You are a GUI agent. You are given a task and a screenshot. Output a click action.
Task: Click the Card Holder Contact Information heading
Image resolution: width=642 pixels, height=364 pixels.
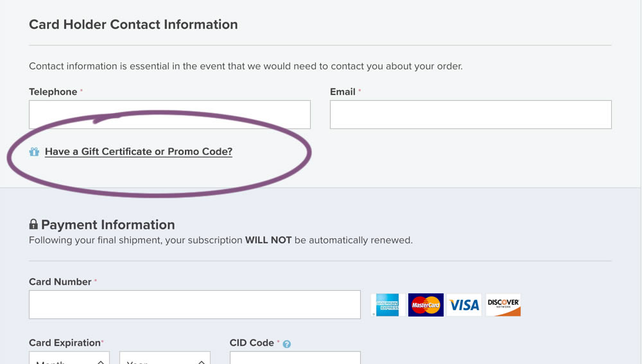coord(134,24)
